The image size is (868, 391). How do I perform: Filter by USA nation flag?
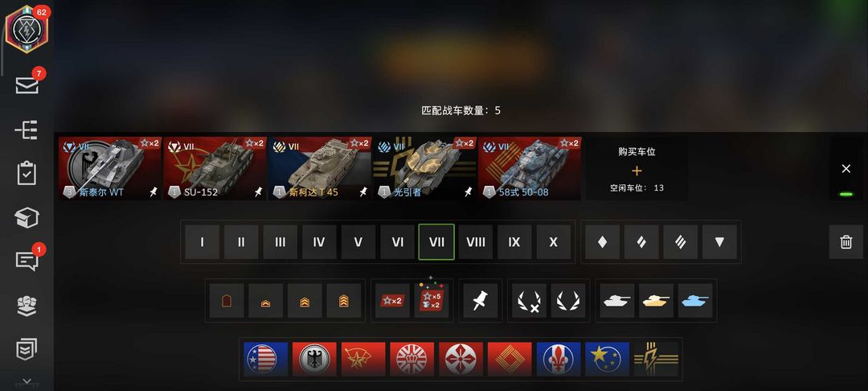pos(266,359)
